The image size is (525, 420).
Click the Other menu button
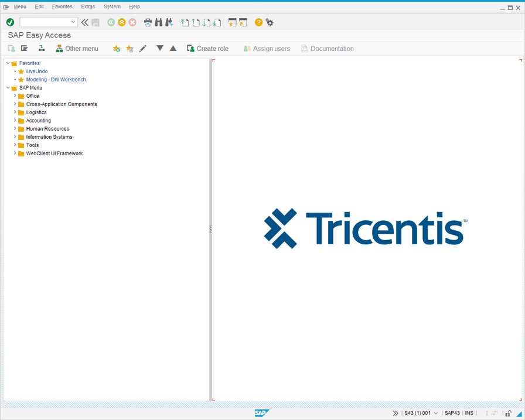pyautogui.click(x=77, y=49)
